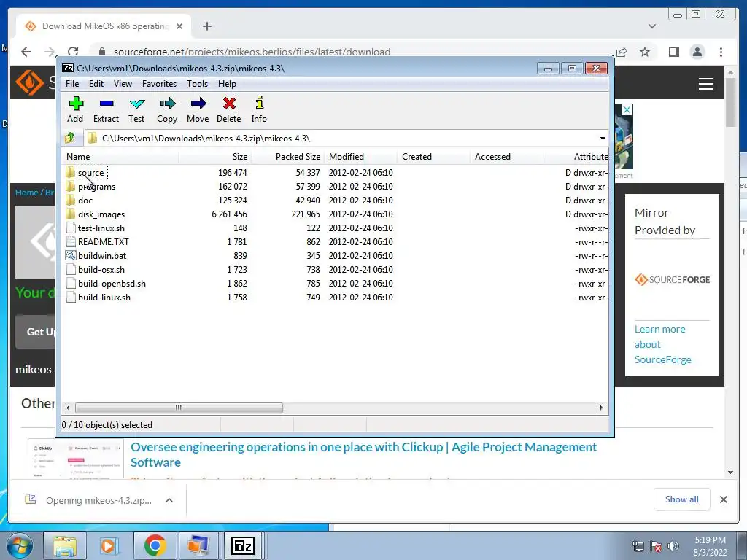The image size is (747, 560).
Task: Open the Chrome profile avatar
Action: [x=697, y=52]
